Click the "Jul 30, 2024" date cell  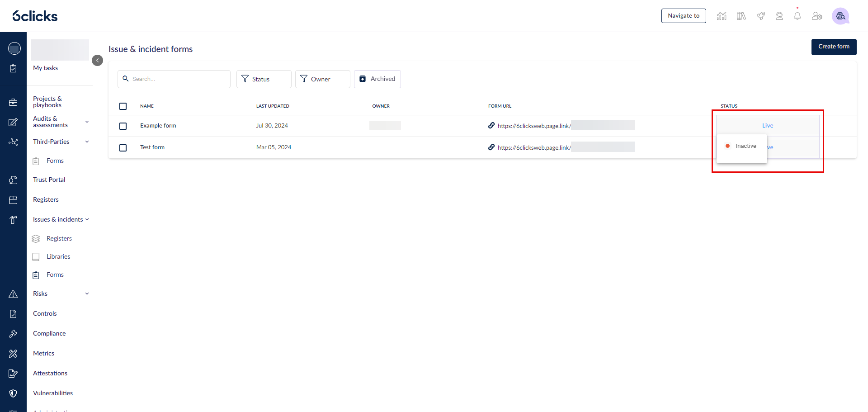tap(272, 126)
